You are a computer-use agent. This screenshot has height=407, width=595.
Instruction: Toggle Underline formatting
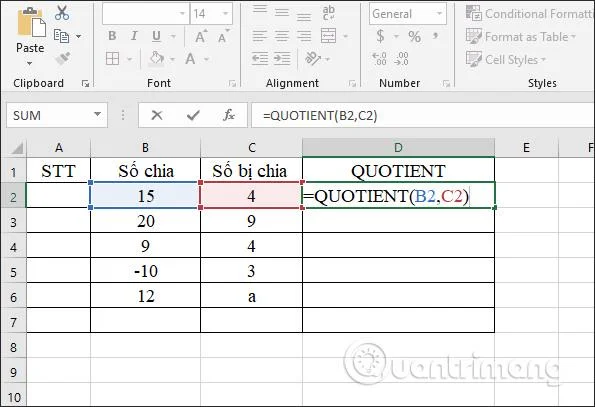(156, 36)
